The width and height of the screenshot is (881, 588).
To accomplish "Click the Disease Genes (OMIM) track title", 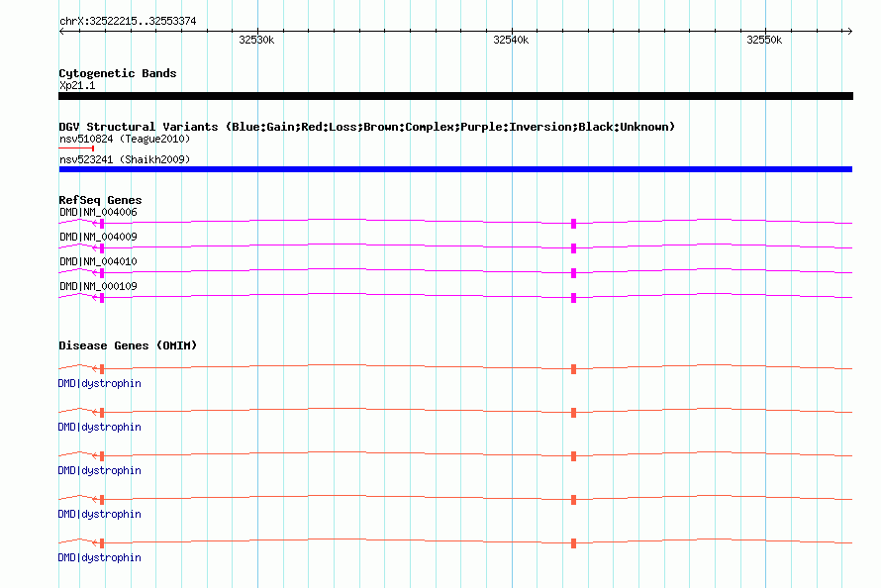I will pos(128,345).
